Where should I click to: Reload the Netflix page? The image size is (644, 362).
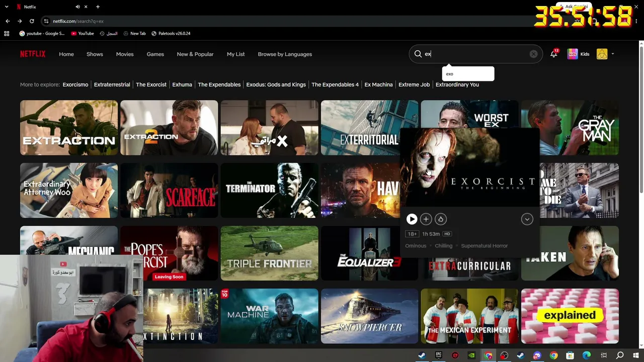point(32,21)
